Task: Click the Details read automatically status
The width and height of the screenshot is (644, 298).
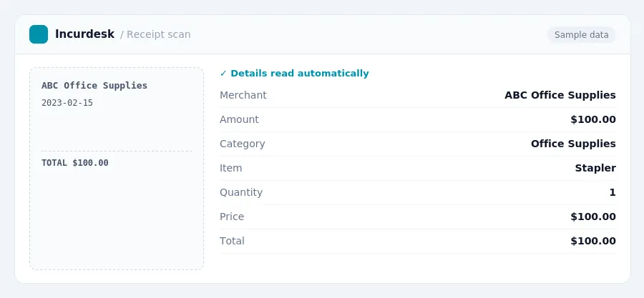Action: [299, 74]
